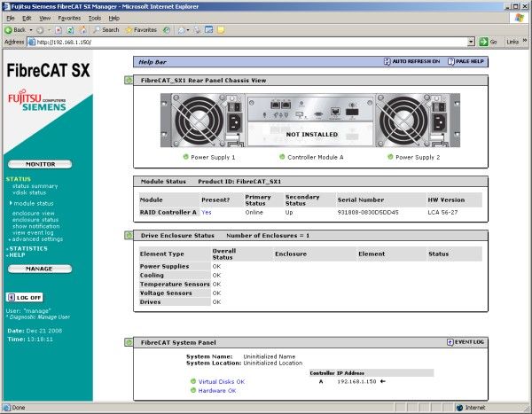This screenshot has height=414, width=532.
Task: Open the View menu
Action: pyautogui.click(x=44, y=18)
